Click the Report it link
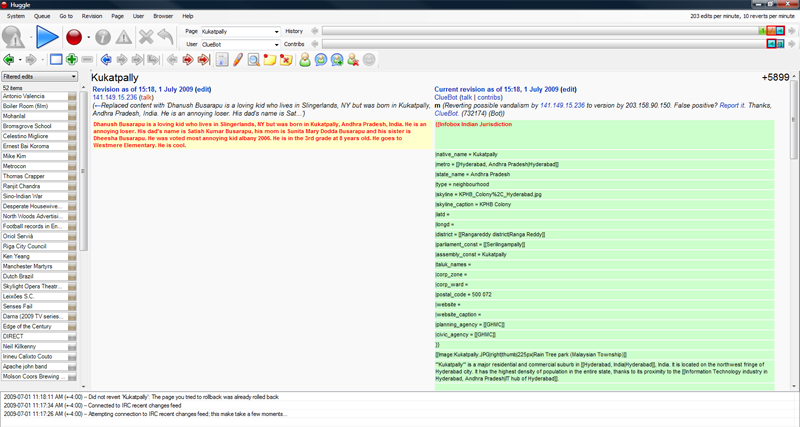 (732, 105)
